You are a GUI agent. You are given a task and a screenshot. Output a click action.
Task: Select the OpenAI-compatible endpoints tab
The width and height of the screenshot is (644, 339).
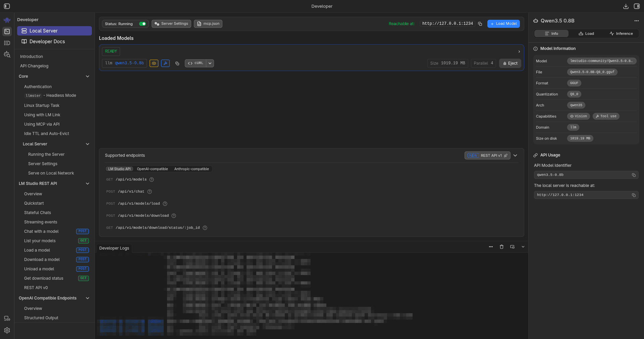coord(152,169)
